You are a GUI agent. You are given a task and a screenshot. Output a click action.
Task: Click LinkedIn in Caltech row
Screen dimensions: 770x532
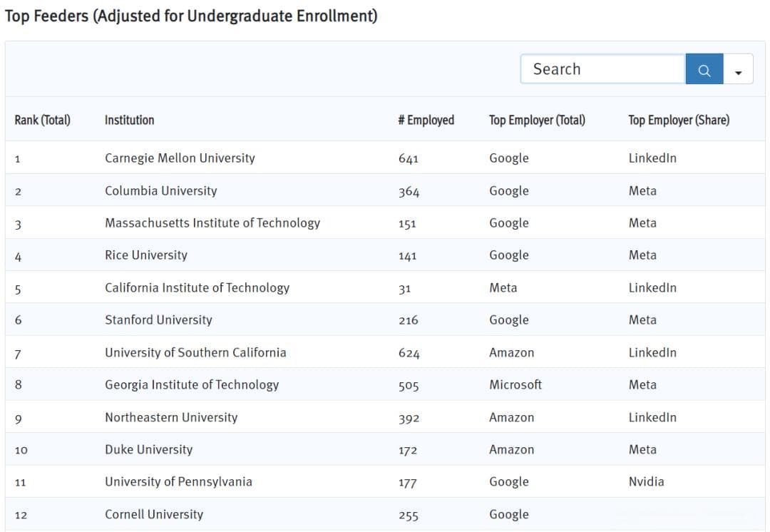coord(652,288)
